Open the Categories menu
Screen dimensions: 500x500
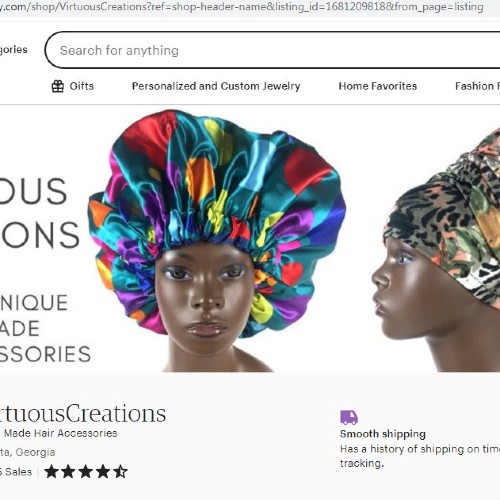14,50
